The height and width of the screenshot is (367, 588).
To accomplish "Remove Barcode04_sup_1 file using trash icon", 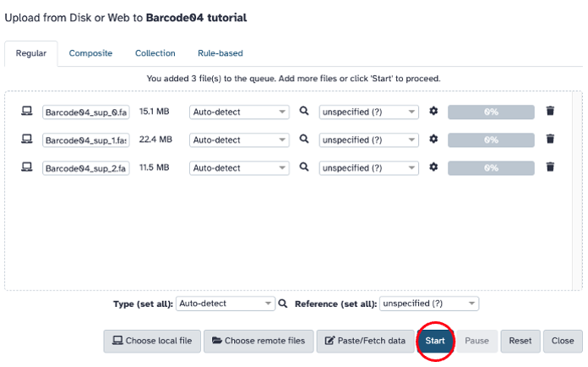I will (x=550, y=140).
